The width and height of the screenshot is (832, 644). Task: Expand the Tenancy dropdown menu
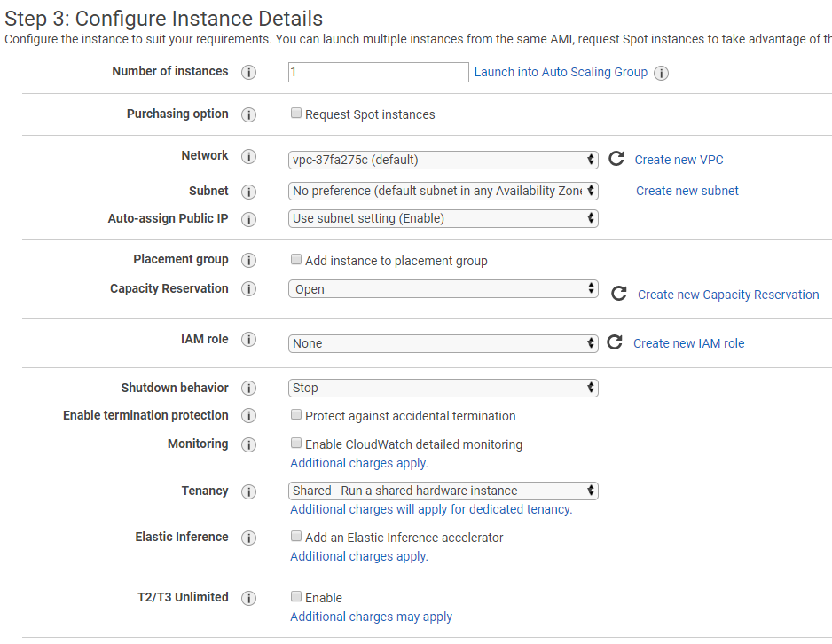tap(443, 491)
